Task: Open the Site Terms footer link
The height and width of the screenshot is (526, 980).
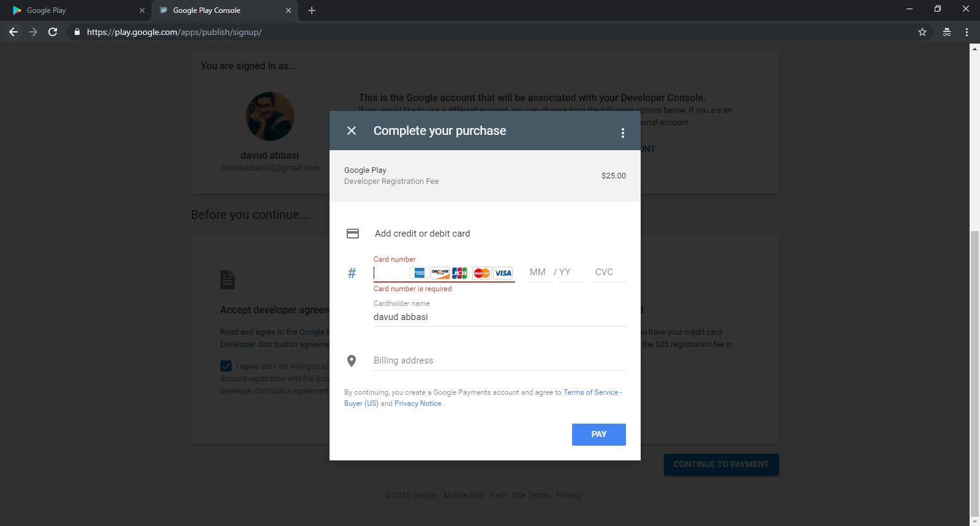Action: pyautogui.click(x=531, y=495)
